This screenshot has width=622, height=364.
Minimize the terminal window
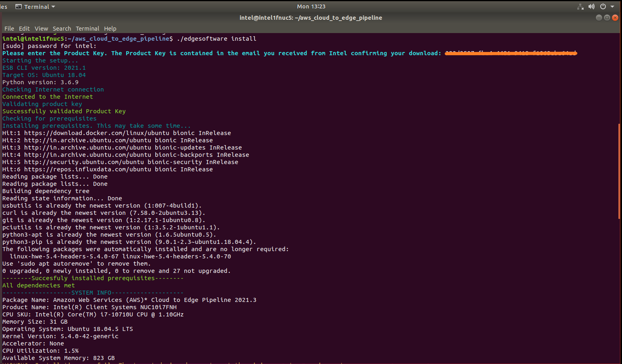click(599, 18)
